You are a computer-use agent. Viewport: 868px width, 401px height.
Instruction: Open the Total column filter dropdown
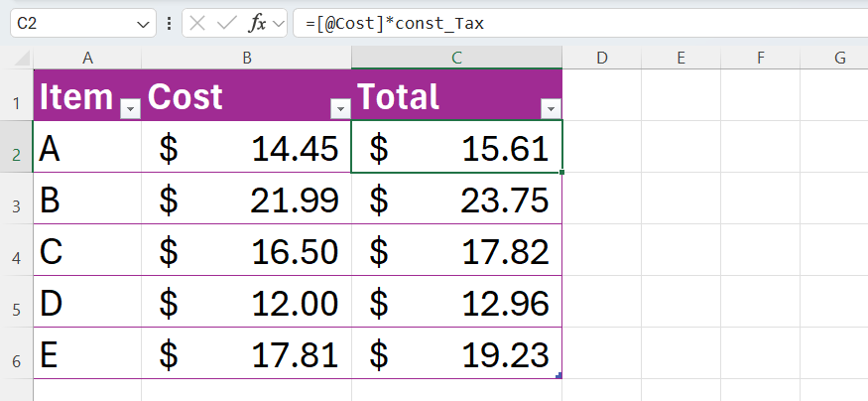click(551, 109)
